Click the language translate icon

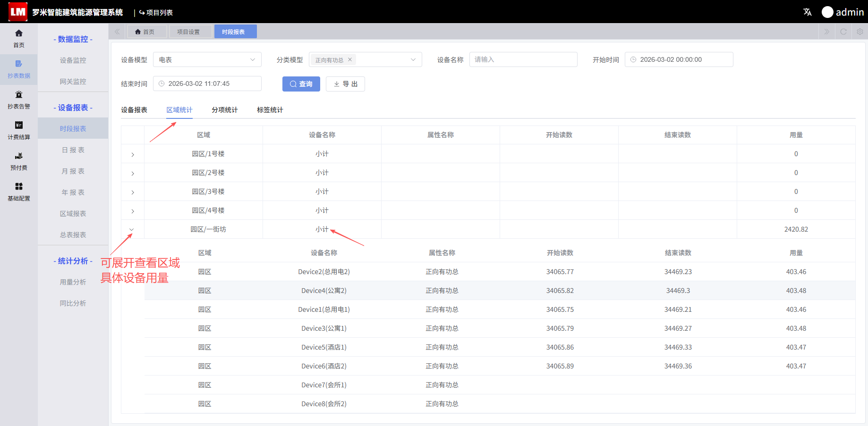[x=808, y=12]
